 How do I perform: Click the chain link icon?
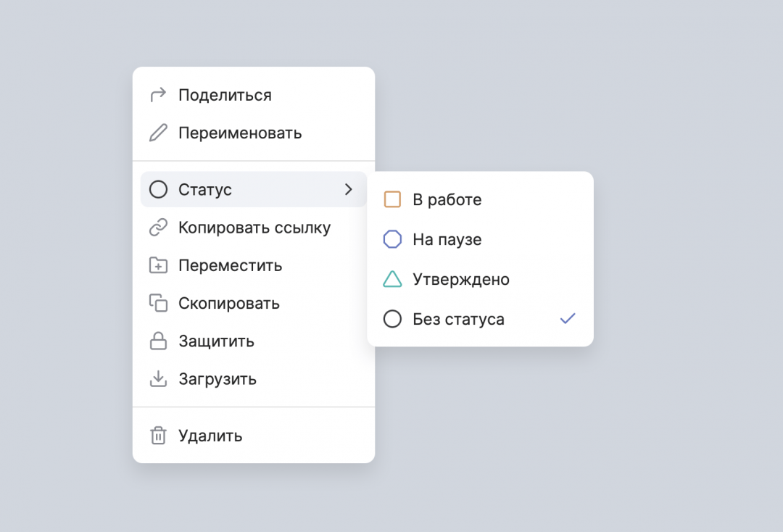click(x=157, y=228)
